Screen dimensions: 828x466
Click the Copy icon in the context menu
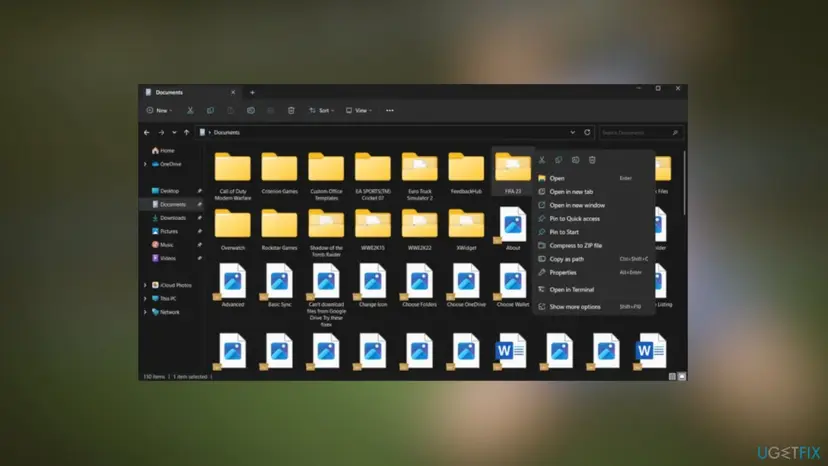(559, 160)
